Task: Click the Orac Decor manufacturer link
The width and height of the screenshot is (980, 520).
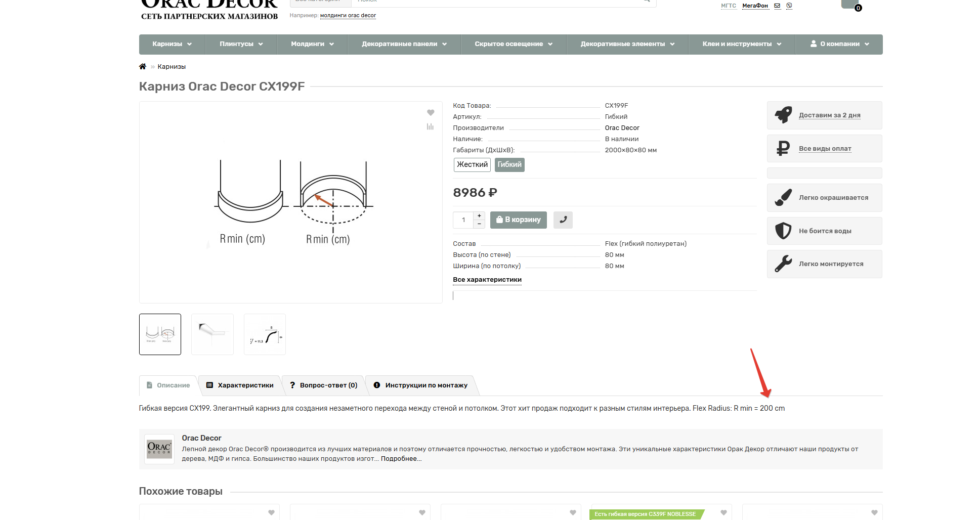Action: 622,128
